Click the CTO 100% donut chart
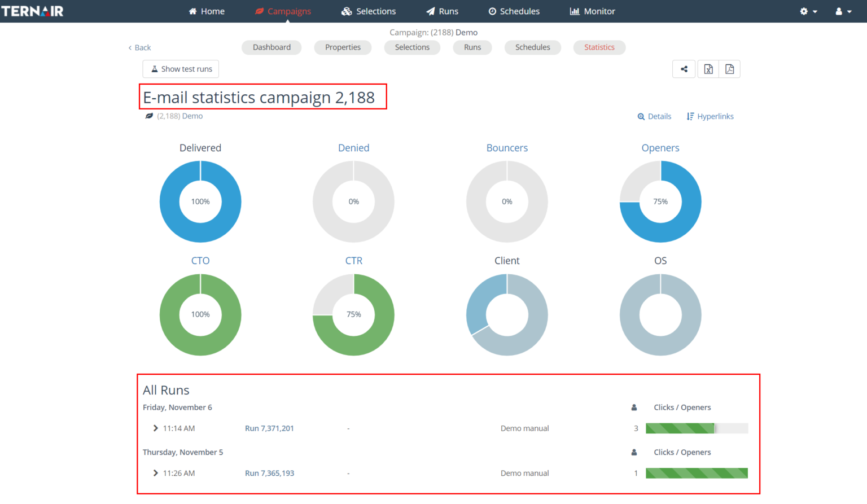The image size is (867, 504). click(200, 314)
